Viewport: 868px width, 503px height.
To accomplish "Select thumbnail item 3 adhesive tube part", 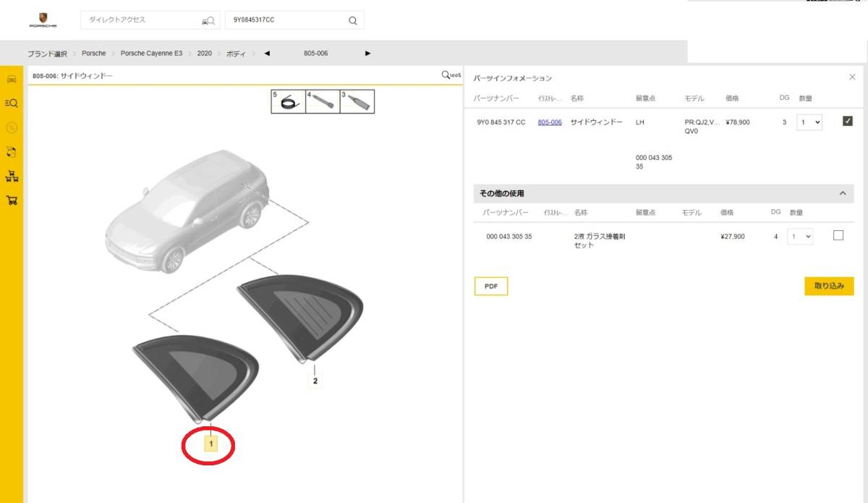I will click(357, 102).
